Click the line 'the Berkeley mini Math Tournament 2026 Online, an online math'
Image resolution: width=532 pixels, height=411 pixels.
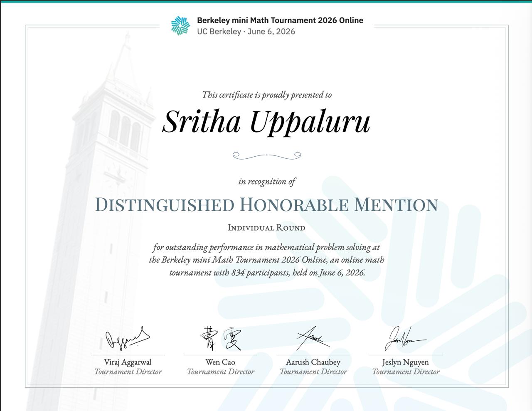(266, 260)
